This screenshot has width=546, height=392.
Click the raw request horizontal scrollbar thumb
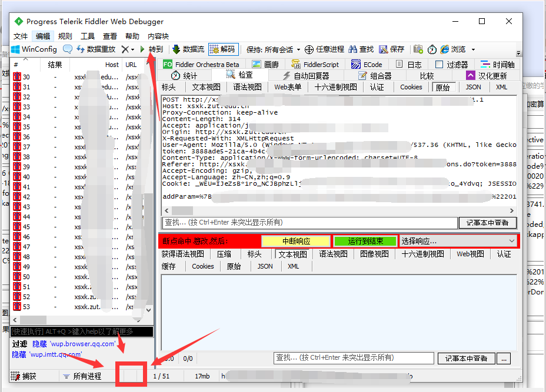coord(182,211)
